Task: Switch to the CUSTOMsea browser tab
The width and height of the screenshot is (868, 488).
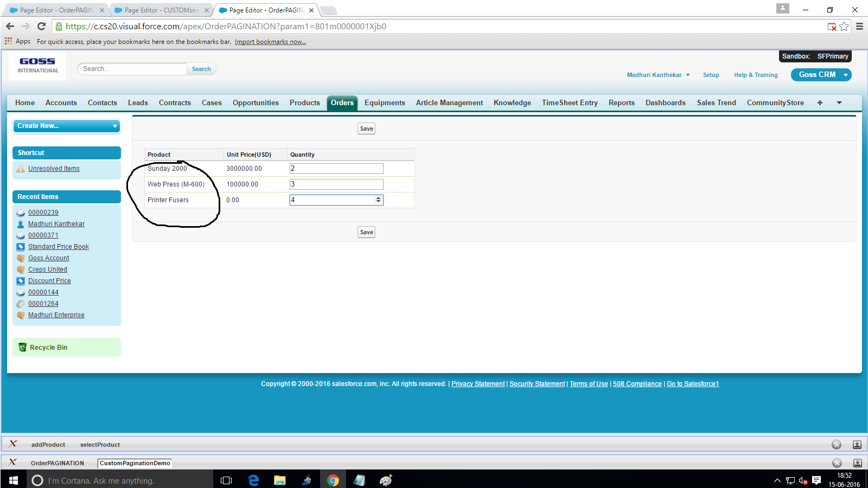Action: coord(161,10)
